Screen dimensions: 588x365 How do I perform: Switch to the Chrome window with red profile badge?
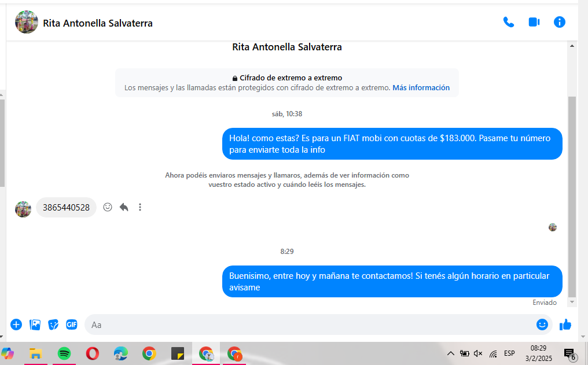point(234,353)
